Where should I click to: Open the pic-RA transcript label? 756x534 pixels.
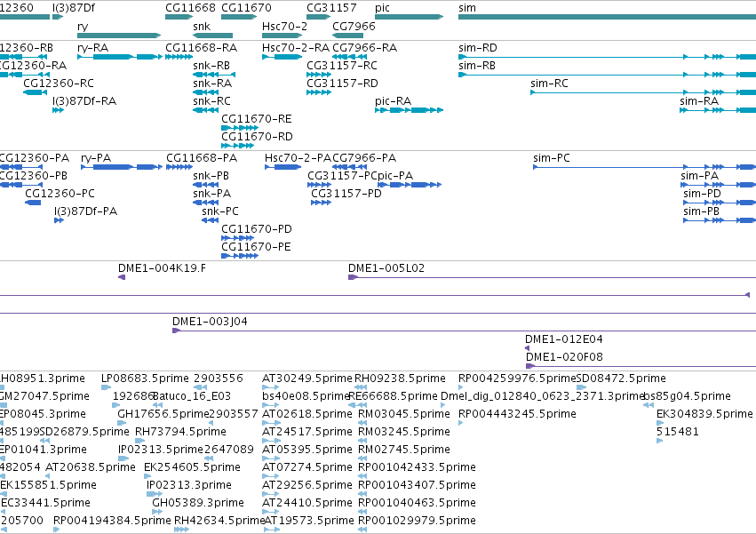393,101
